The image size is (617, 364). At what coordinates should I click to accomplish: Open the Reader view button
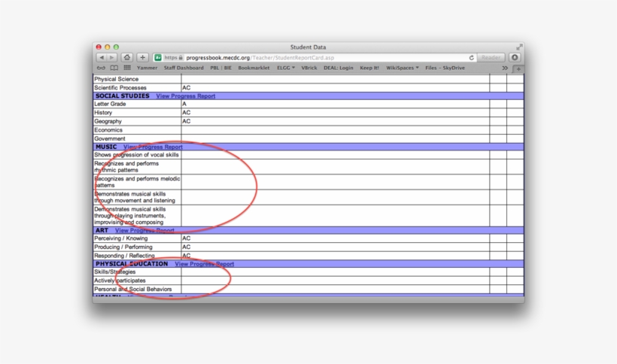[x=491, y=57]
